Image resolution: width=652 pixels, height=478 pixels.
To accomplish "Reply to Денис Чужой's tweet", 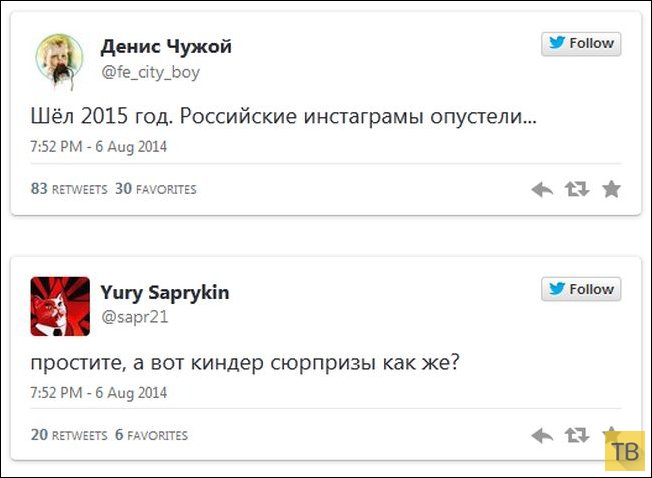I will click(x=542, y=188).
